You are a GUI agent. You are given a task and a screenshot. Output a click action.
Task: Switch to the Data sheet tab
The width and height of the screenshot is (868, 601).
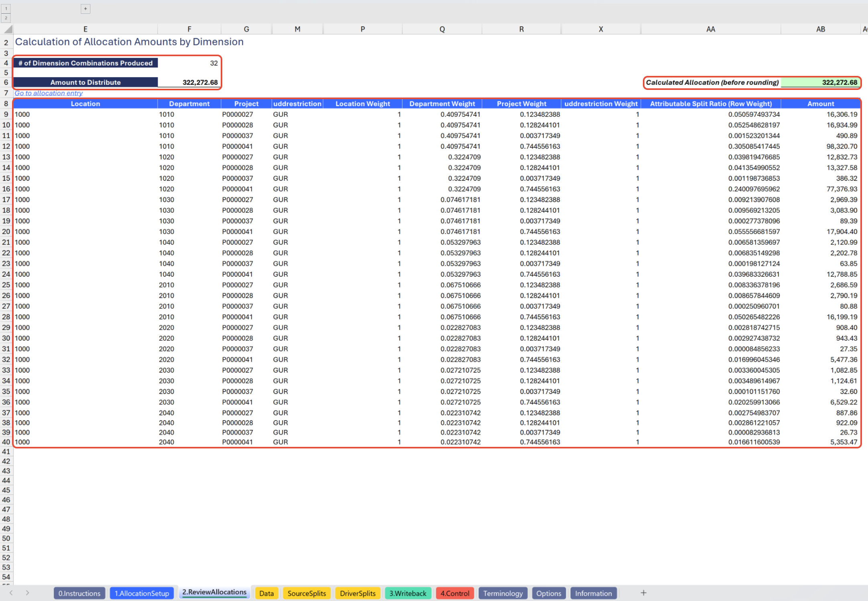[266, 593]
